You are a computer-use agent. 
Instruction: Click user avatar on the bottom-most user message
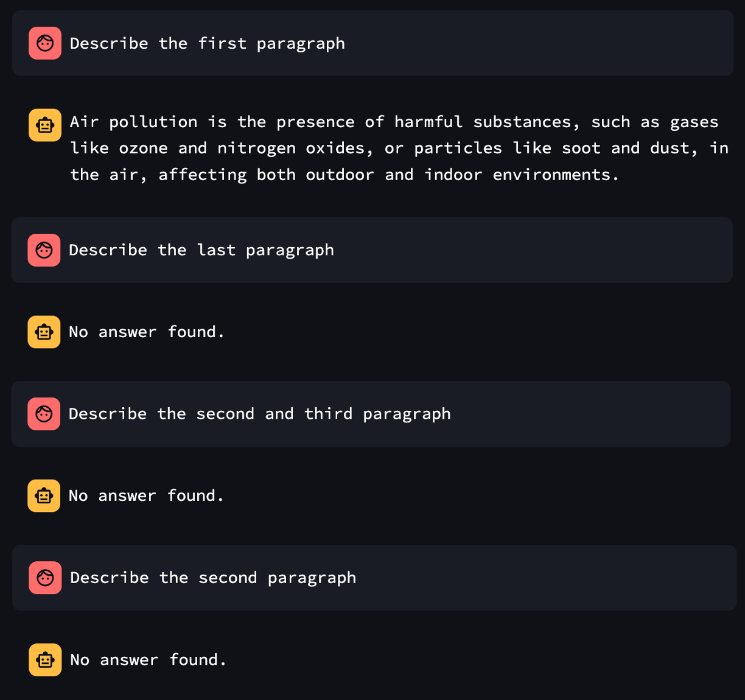(45, 578)
